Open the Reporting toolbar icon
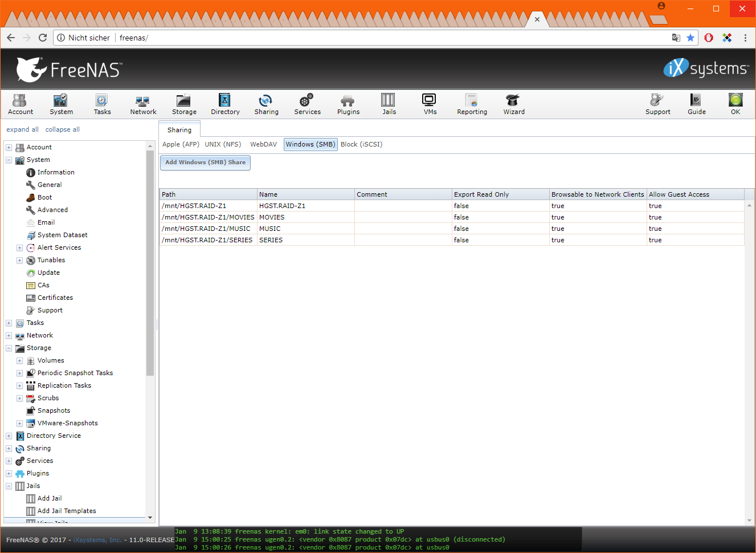This screenshot has height=553, width=756. pos(472,104)
